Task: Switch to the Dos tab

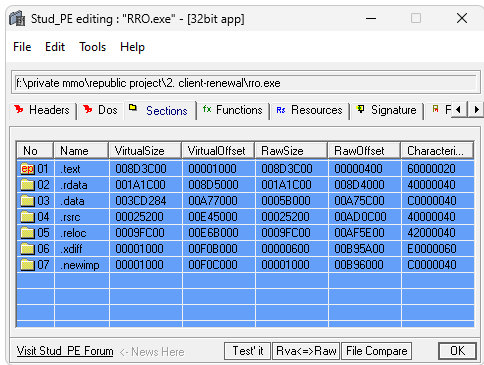Action: (x=100, y=110)
